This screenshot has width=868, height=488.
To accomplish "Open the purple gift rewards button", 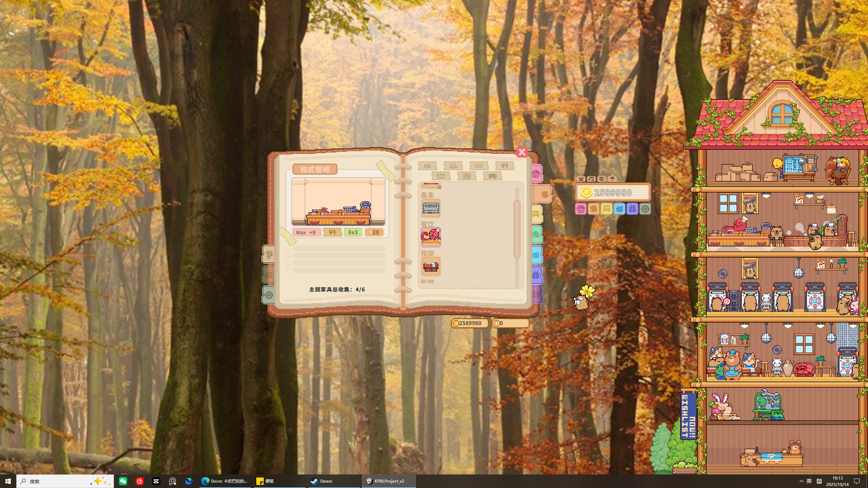I will click(633, 209).
